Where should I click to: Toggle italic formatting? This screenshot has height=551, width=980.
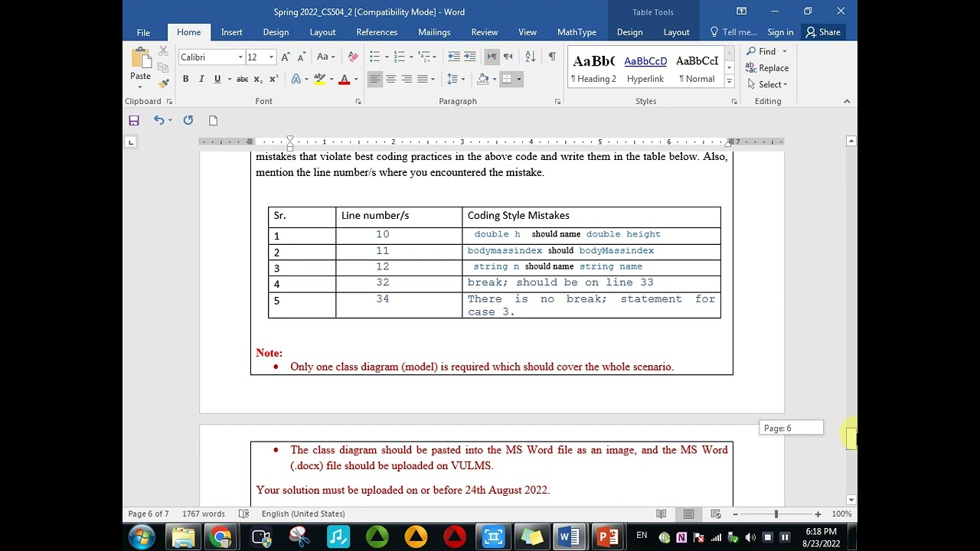(x=201, y=79)
